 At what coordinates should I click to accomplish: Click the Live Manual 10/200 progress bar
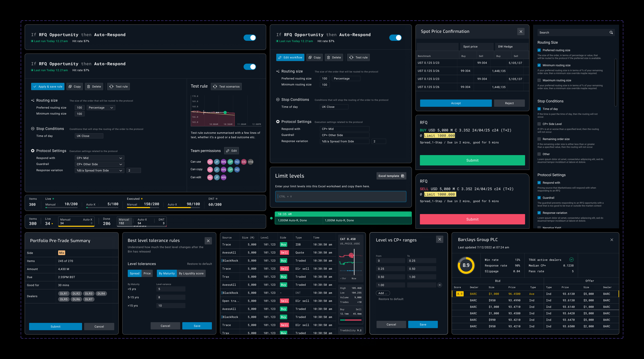point(62,208)
